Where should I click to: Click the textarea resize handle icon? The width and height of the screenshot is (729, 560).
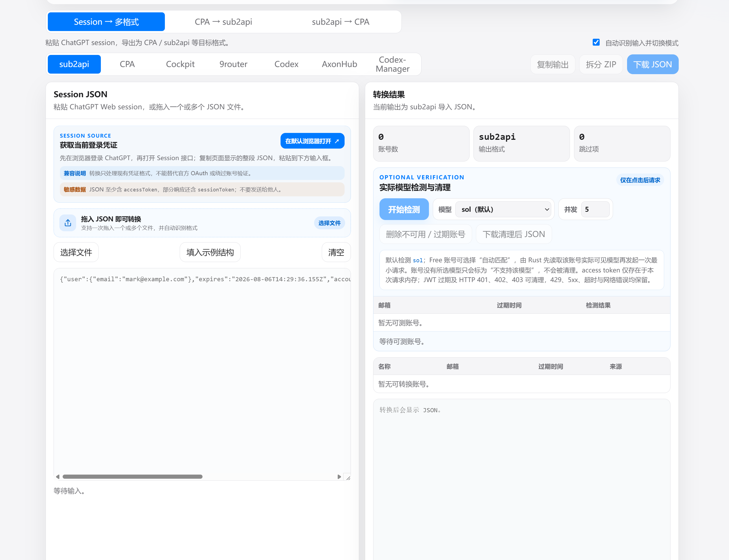(348, 477)
